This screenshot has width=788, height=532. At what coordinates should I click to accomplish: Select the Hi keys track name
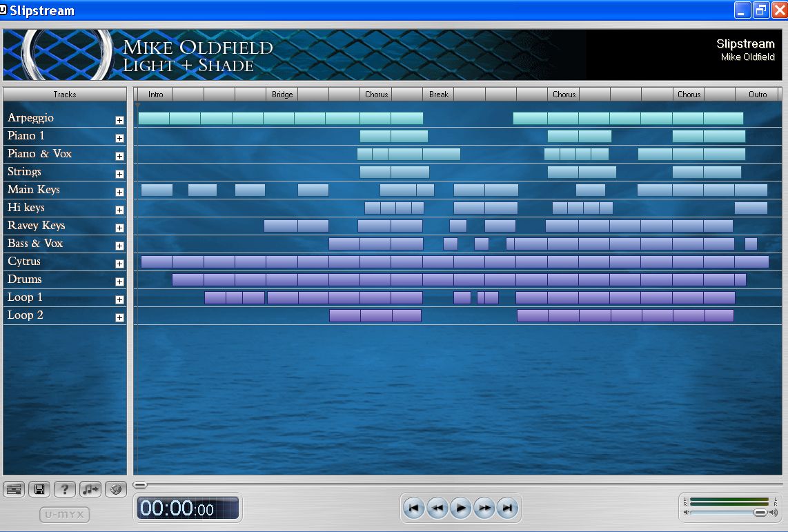pos(26,208)
